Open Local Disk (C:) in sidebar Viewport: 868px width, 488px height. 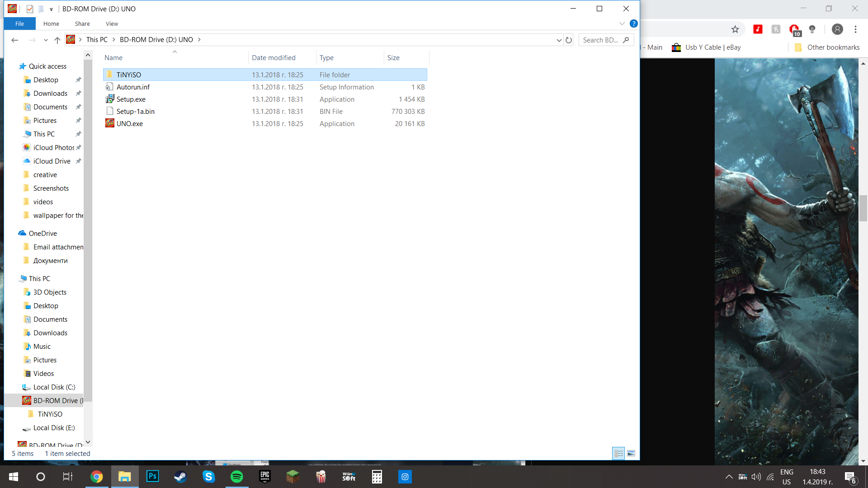click(54, 387)
